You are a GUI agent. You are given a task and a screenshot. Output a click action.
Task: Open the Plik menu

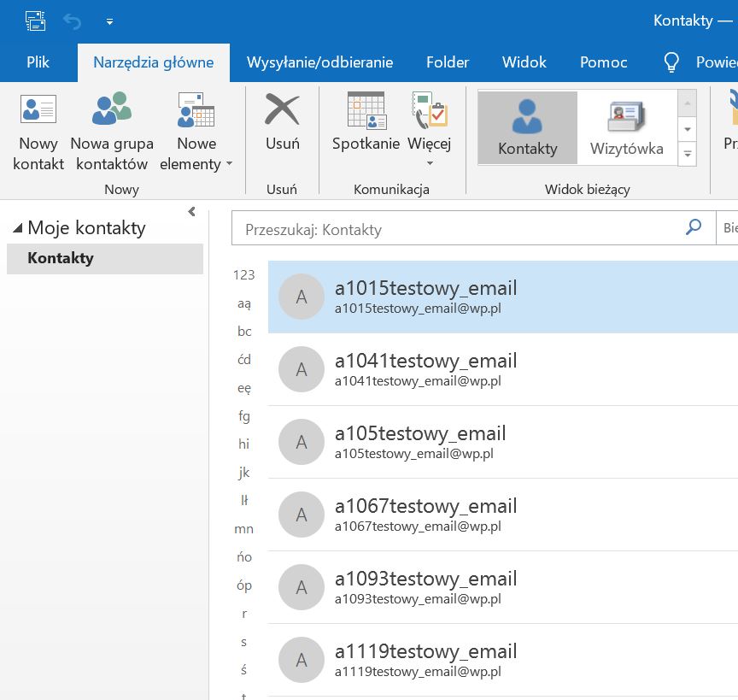(x=38, y=62)
